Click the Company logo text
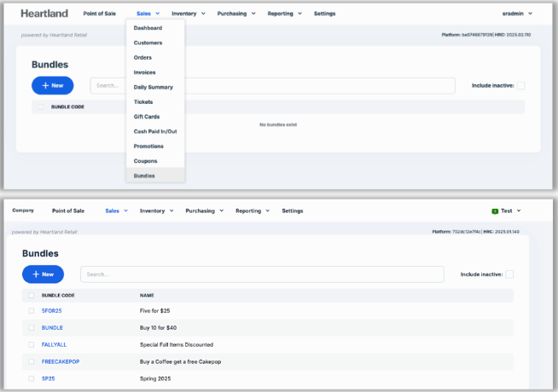The height and width of the screenshot is (392, 558). click(23, 210)
